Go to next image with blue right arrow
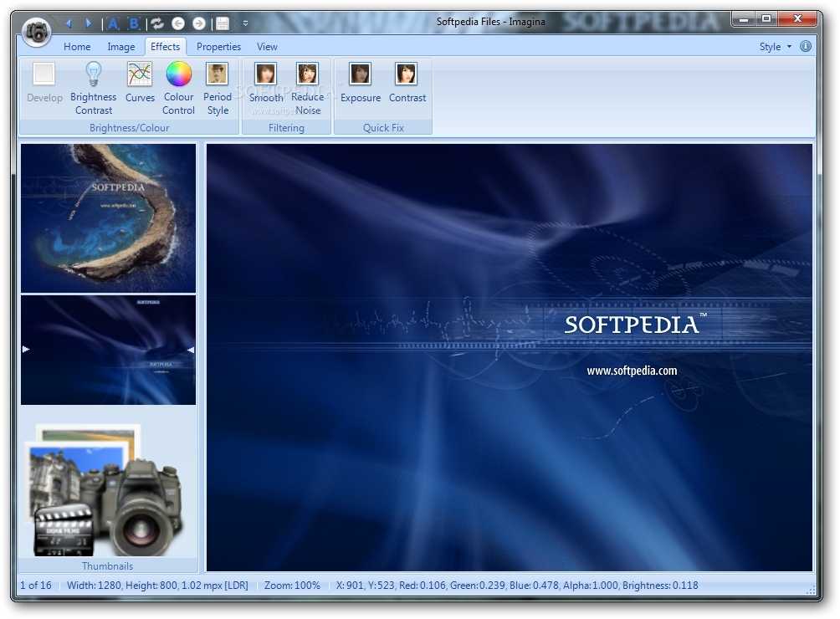 tap(89, 23)
